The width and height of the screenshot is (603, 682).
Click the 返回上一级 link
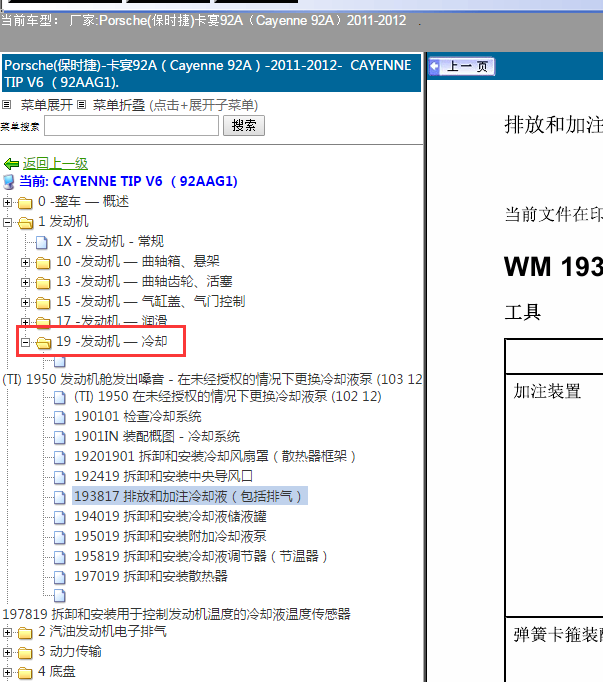(x=55, y=164)
